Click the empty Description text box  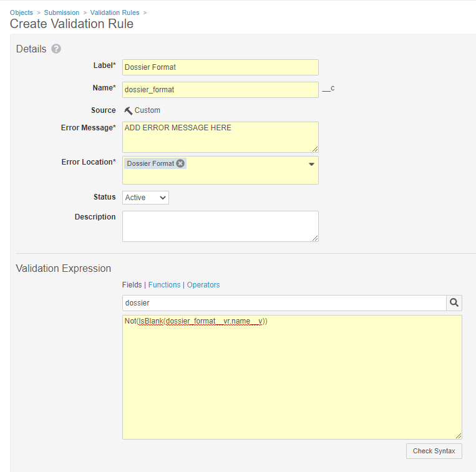(220, 226)
